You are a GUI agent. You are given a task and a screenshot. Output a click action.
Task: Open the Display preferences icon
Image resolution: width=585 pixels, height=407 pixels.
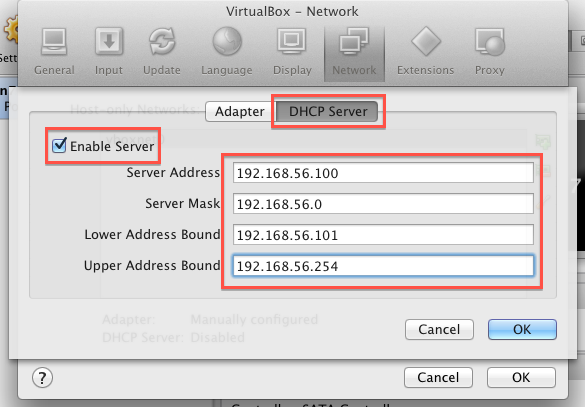292,41
